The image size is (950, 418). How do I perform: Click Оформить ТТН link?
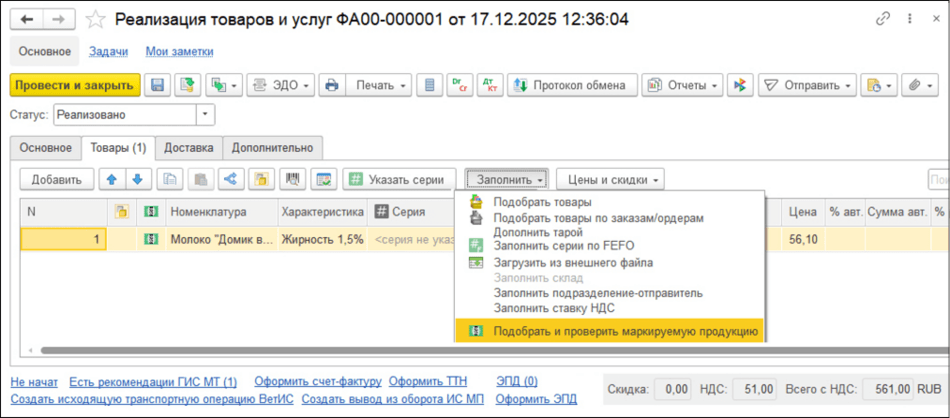(428, 382)
